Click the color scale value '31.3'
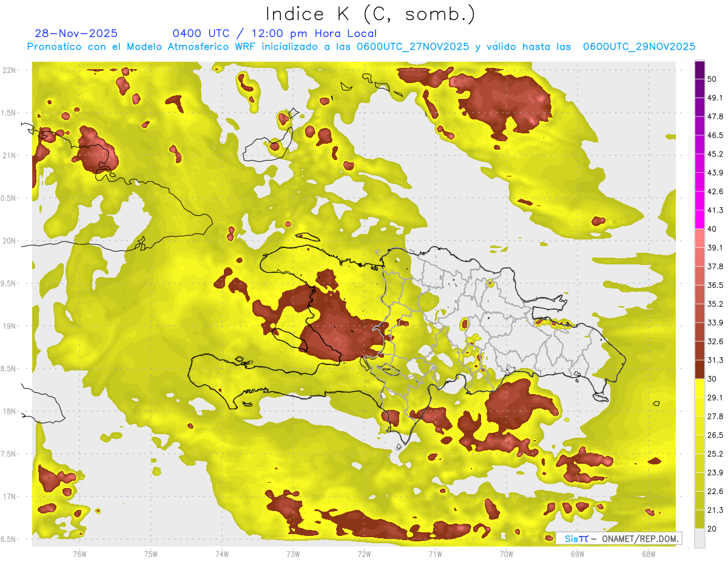 715,360
